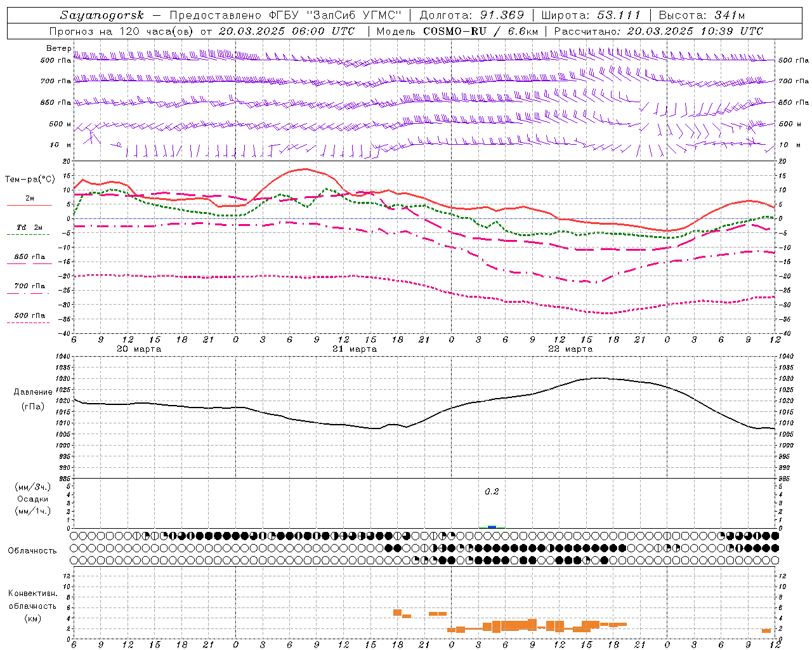The height and width of the screenshot is (650, 812).
Task: Click the "0.2" precipitation amount value
Action: (x=492, y=491)
